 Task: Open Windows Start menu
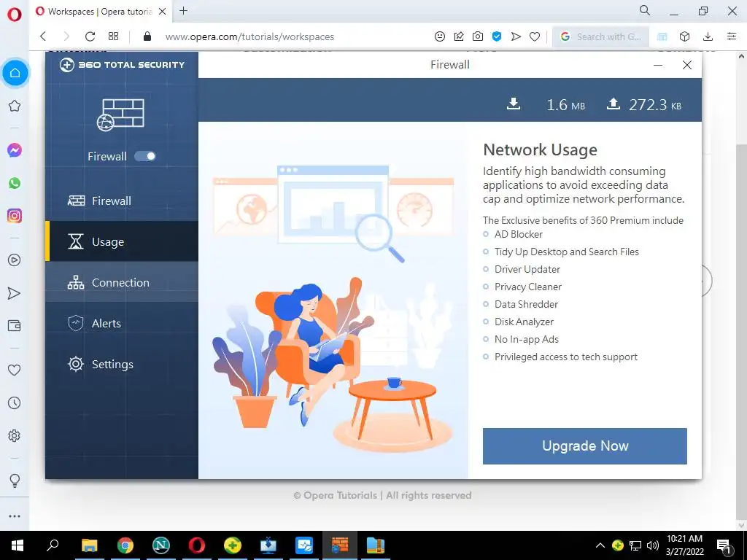18,545
